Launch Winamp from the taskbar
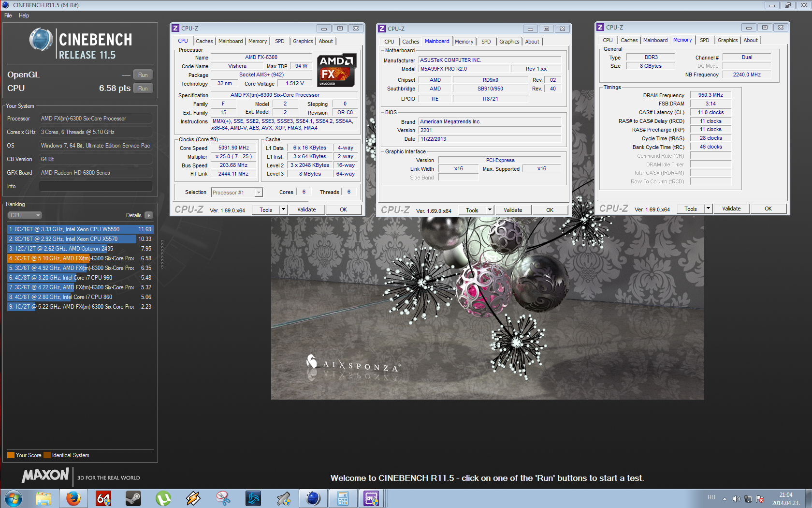The width and height of the screenshot is (812, 508). click(x=193, y=498)
